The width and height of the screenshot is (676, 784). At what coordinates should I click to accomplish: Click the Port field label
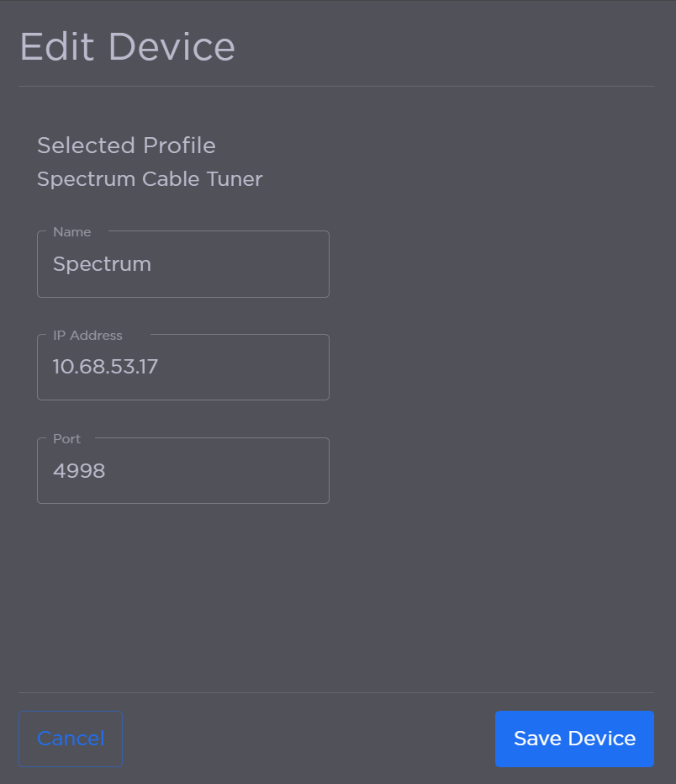click(x=66, y=438)
